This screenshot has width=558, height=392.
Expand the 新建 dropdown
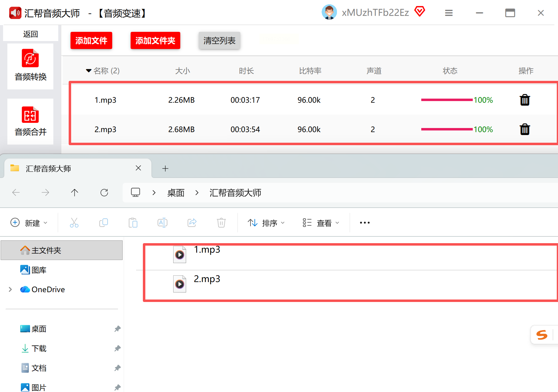[x=29, y=223]
